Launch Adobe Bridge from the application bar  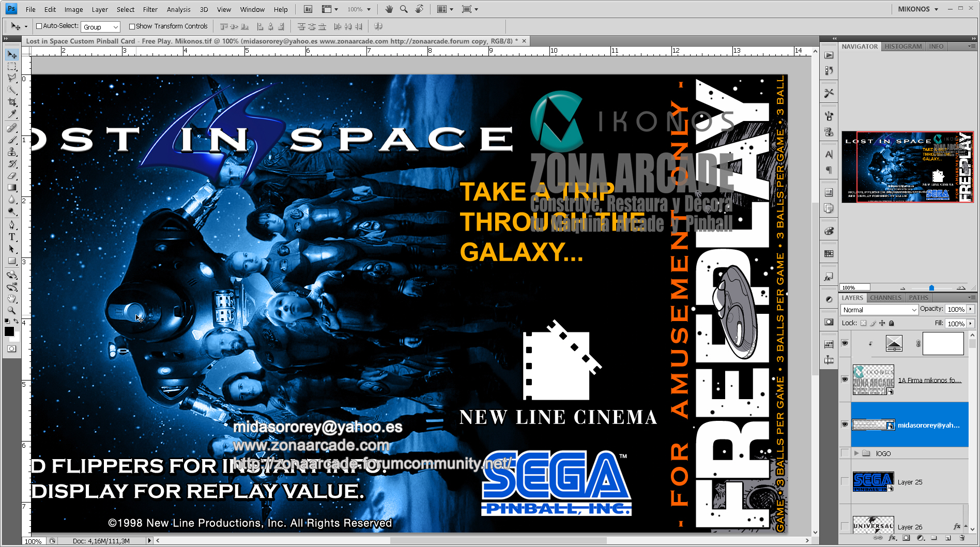(x=308, y=9)
